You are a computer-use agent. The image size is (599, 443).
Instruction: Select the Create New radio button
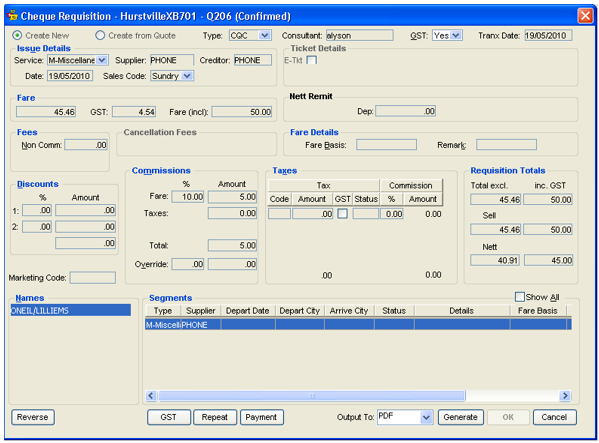[17, 36]
